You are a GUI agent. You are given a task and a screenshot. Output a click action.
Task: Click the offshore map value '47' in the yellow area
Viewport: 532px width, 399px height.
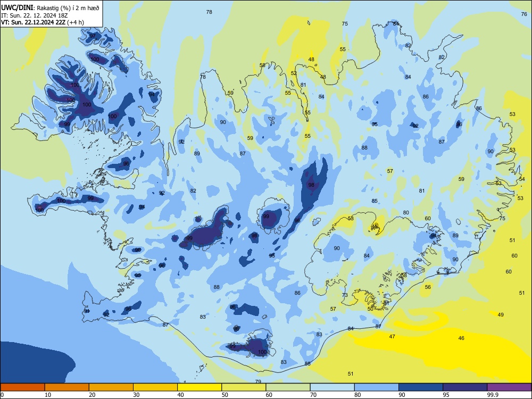click(x=392, y=337)
